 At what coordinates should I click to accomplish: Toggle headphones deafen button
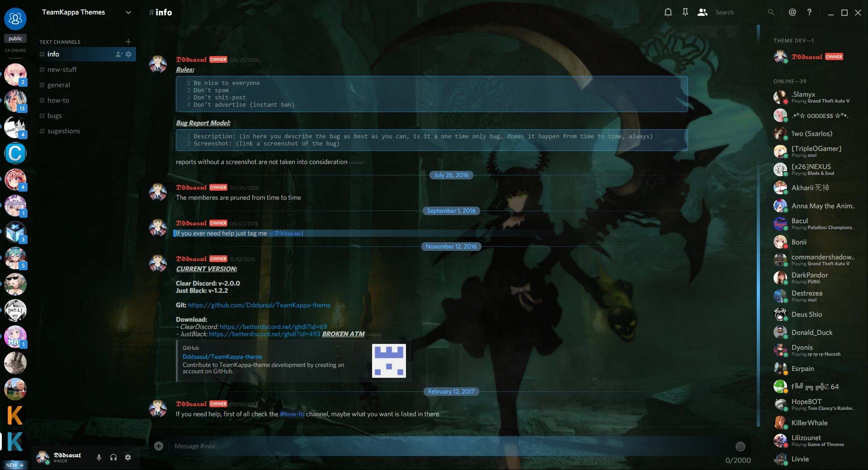[113, 457]
